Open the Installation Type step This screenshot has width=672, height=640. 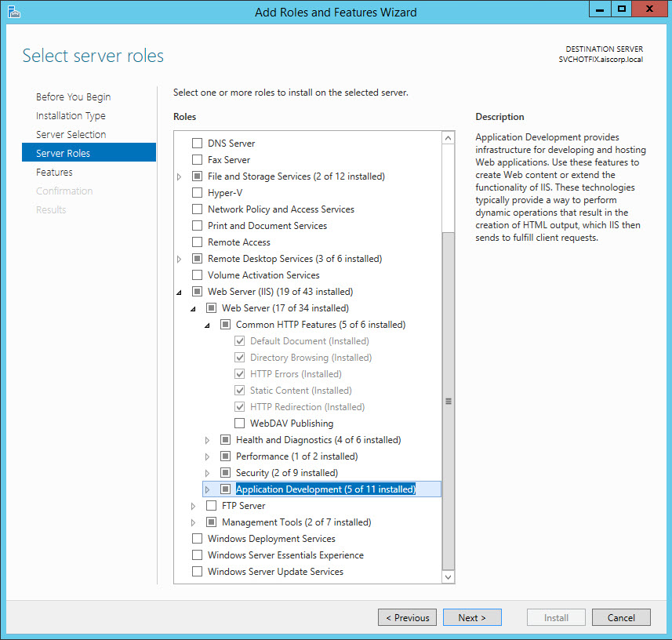point(71,116)
